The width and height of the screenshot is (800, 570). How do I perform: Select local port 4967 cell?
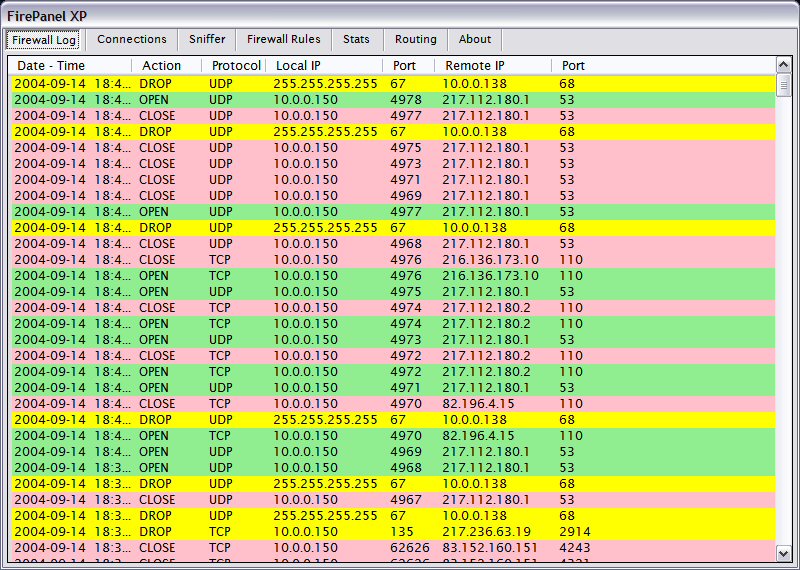click(406, 500)
